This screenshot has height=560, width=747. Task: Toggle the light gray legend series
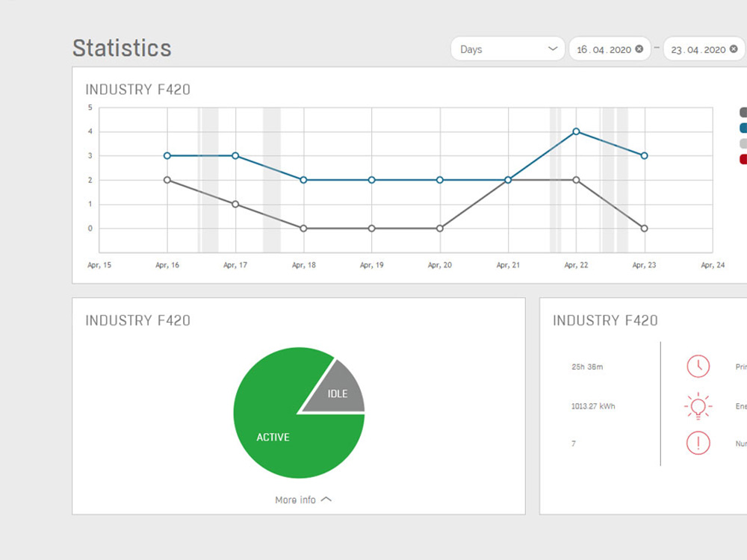[743, 143]
